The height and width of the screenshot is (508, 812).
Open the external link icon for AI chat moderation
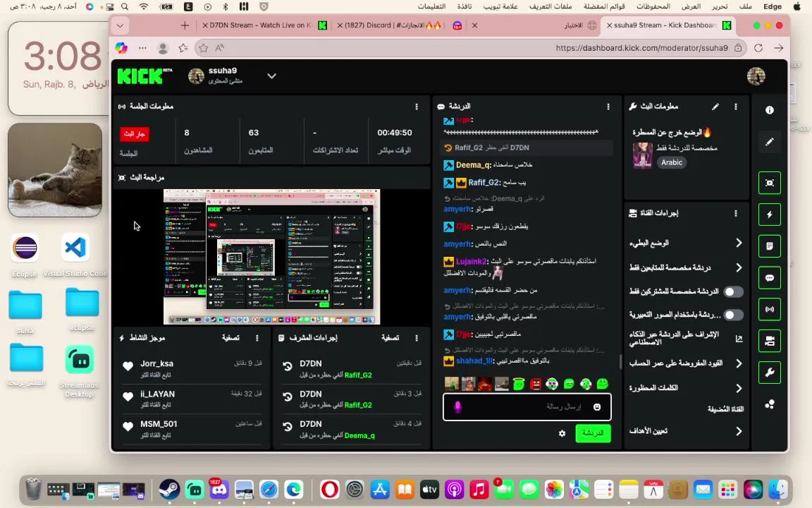coord(739,339)
